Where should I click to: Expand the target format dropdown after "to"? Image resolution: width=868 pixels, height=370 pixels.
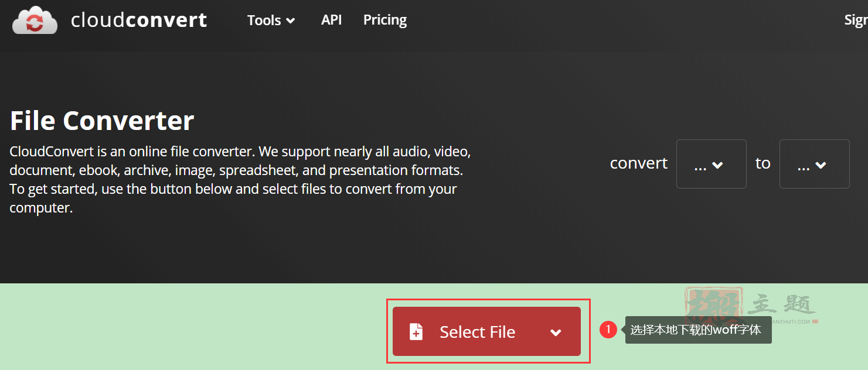click(814, 164)
